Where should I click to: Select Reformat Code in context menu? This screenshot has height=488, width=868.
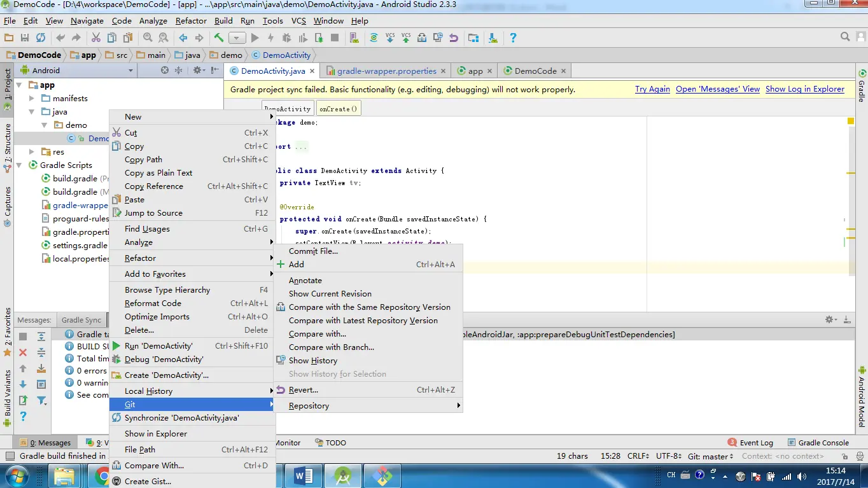pyautogui.click(x=192, y=303)
